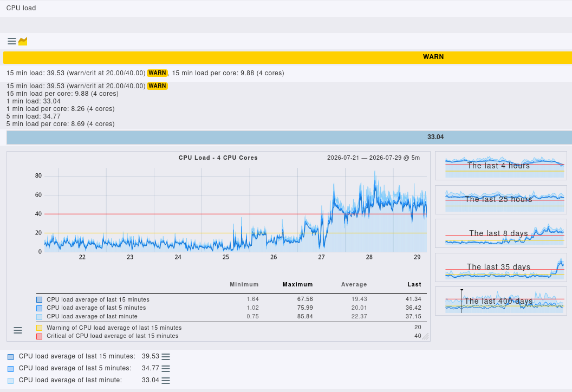This screenshot has width=572, height=392.
Task: Click the graph resize handle at the corner
Action: coord(425,336)
